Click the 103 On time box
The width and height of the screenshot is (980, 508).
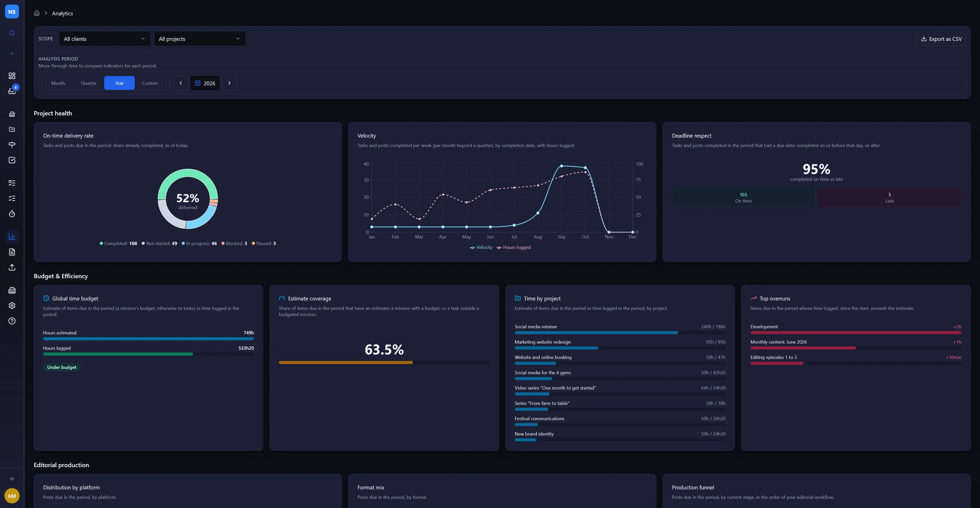coord(743,198)
